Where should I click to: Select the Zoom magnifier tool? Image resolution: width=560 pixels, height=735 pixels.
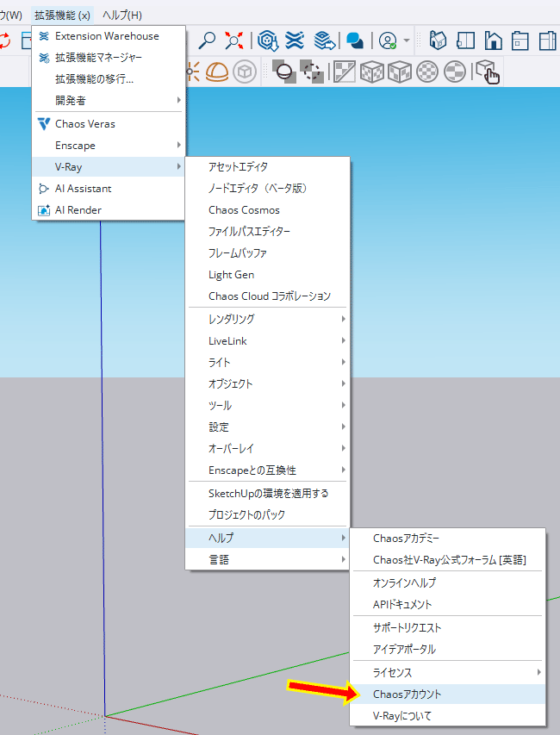click(206, 40)
